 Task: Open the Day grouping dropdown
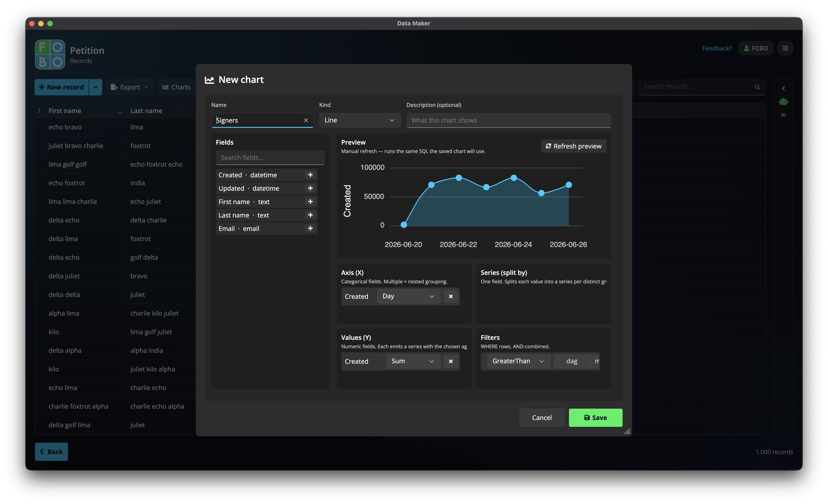408,296
